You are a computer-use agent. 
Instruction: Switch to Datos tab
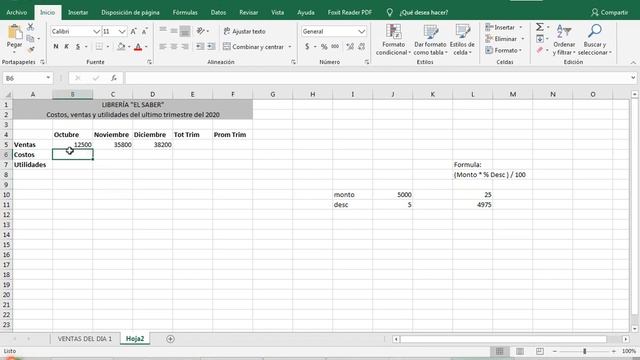[218, 12]
